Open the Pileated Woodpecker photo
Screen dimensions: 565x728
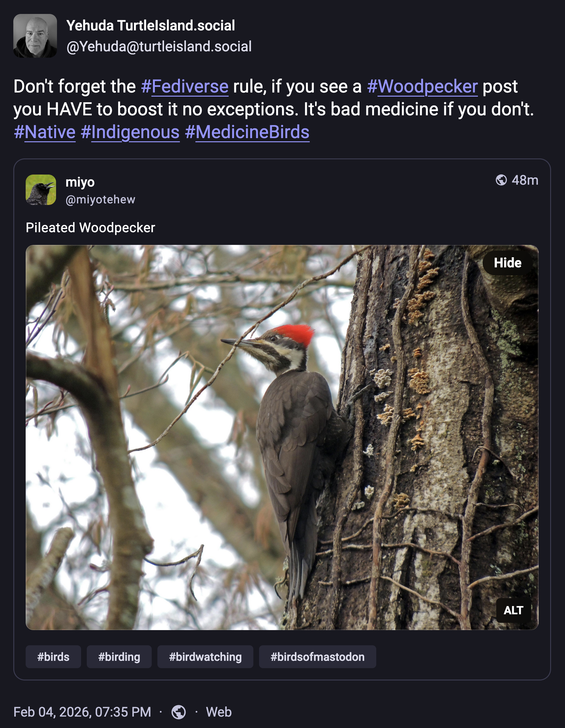click(x=282, y=437)
